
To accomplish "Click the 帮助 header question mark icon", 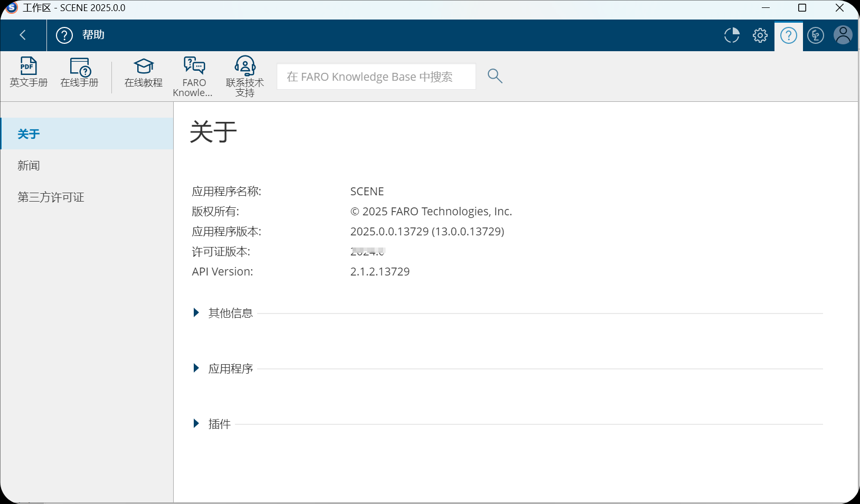I will tap(64, 35).
